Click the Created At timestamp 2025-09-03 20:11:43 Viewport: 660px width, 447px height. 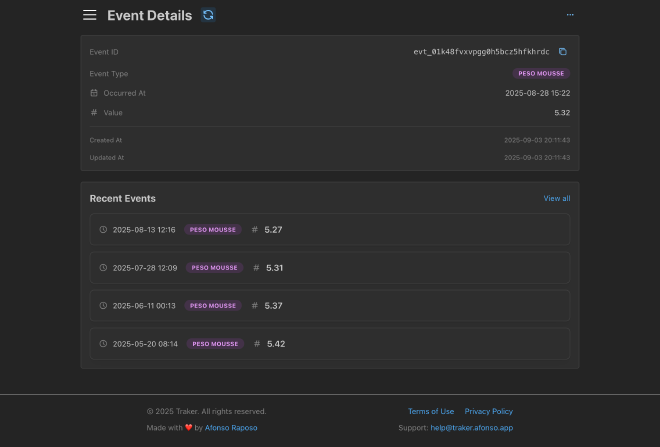click(x=537, y=140)
